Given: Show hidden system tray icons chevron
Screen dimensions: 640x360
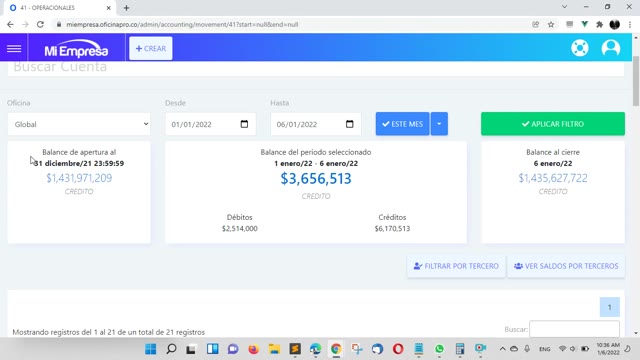Looking at the screenshot, I should pos(502,349).
